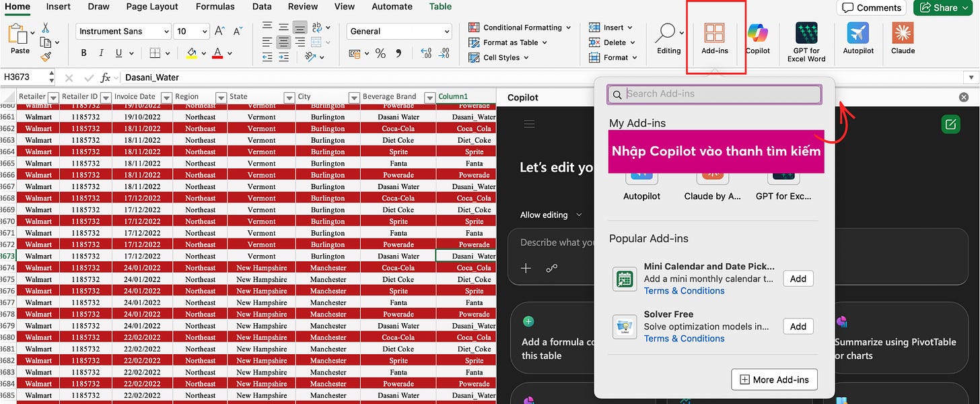Switch to the Insert tab
The width and height of the screenshot is (980, 404).
(58, 7)
